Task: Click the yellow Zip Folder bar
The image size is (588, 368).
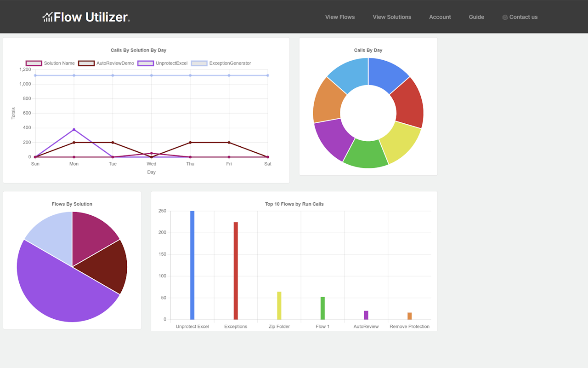Action: coord(279,305)
